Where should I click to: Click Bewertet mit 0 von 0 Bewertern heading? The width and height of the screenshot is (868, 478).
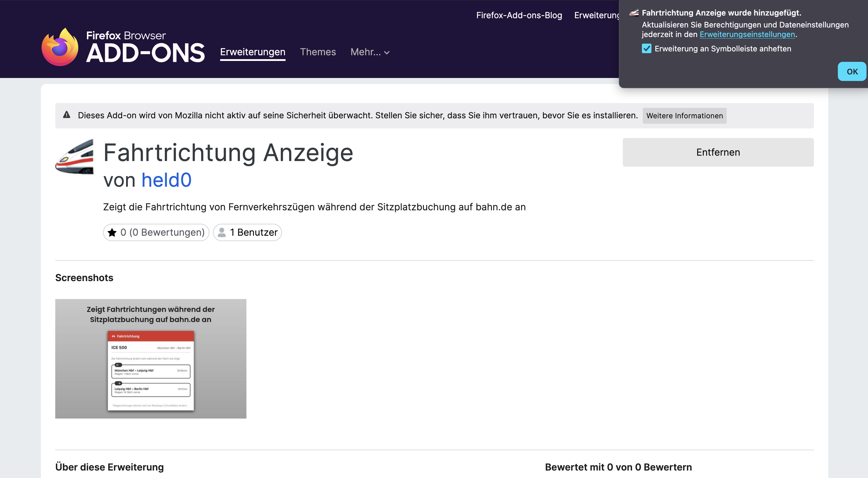click(x=618, y=467)
